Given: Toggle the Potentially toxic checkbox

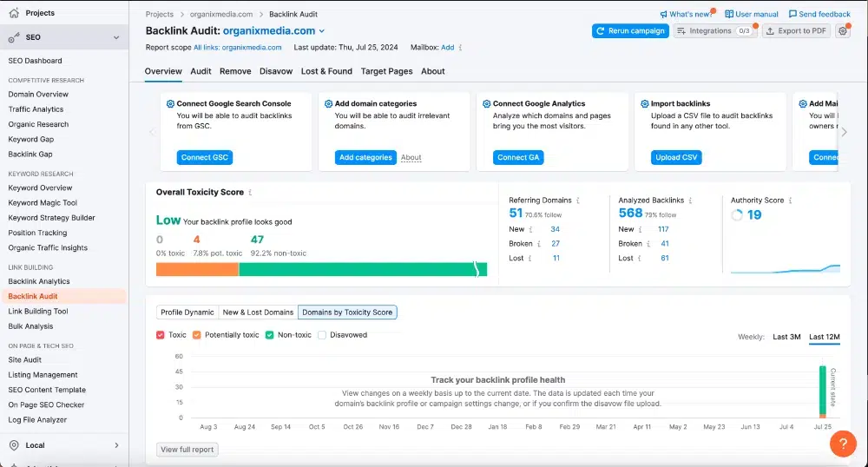Looking at the screenshot, I should click(196, 335).
